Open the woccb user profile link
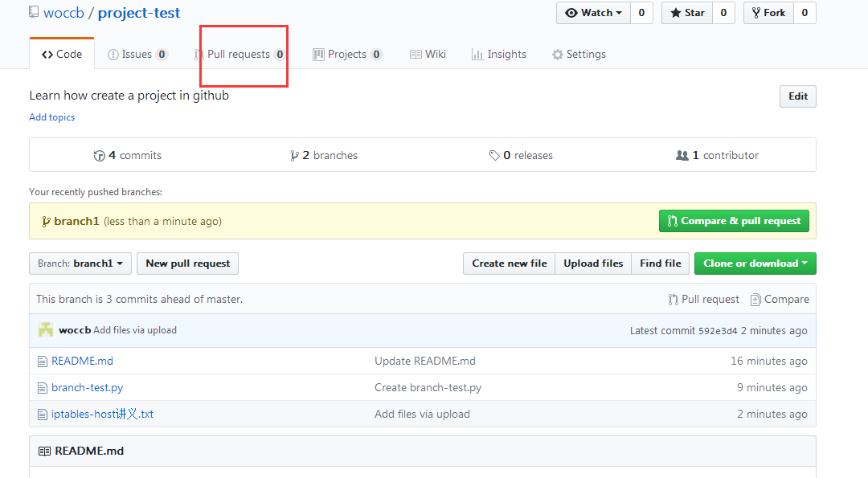This screenshot has height=478, width=868. 63,13
